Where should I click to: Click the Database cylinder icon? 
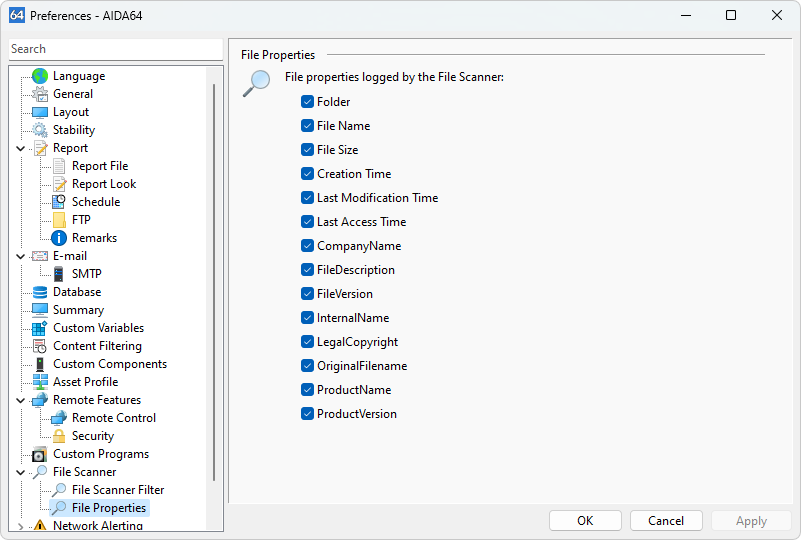[x=40, y=292]
